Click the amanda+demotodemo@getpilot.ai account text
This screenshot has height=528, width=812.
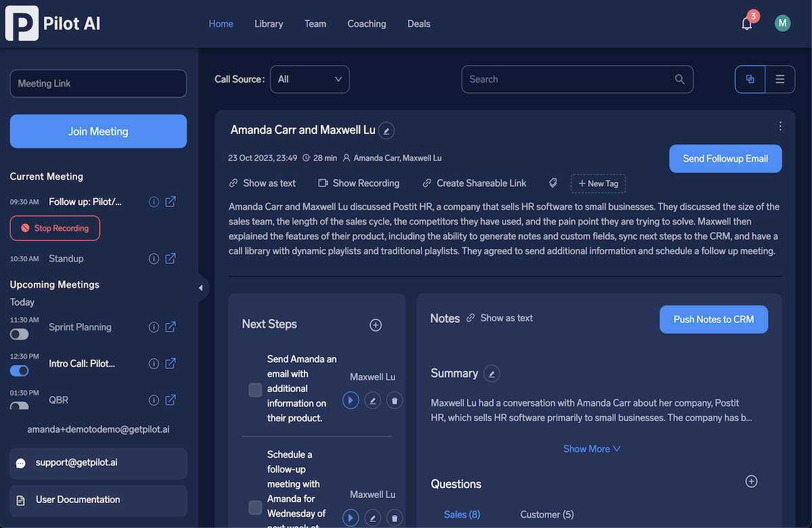tap(98, 429)
